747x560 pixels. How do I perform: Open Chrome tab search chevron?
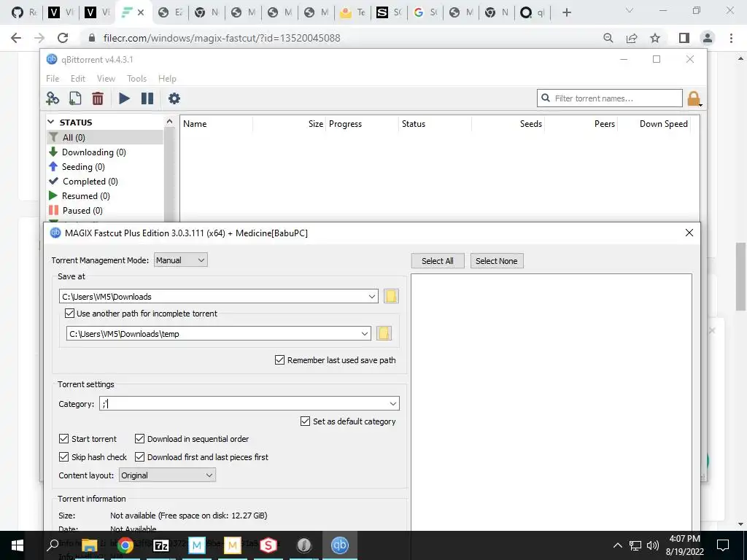(630, 10)
